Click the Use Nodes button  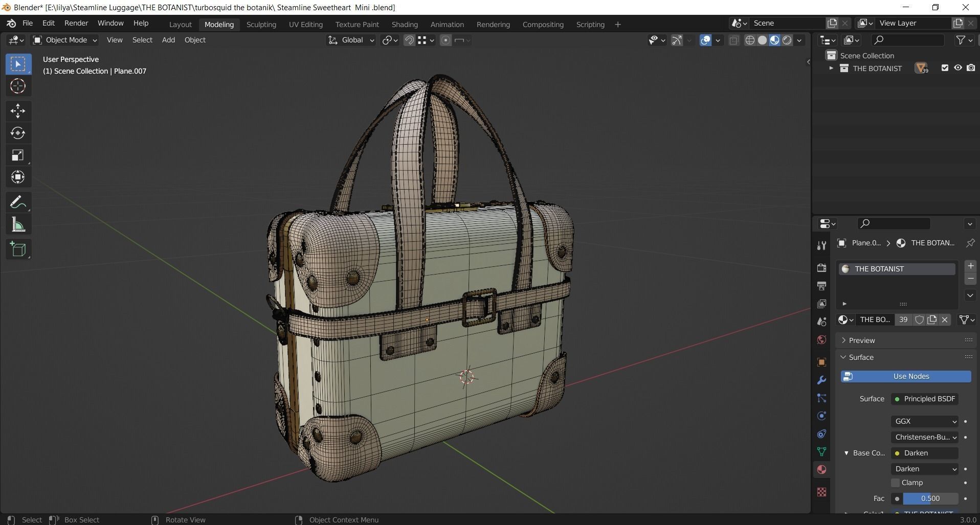click(906, 376)
